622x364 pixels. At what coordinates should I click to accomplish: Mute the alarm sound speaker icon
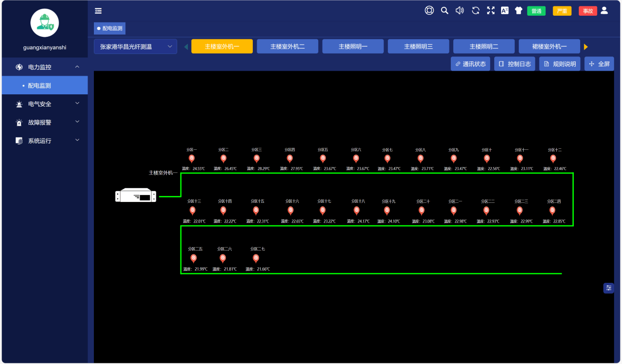[x=460, y=10]
